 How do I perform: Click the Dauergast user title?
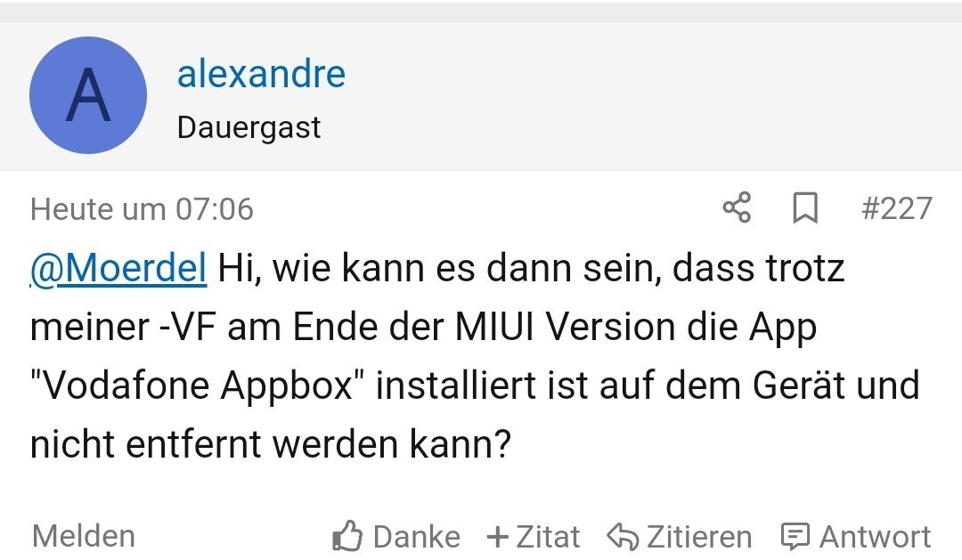tap(249, 127)
